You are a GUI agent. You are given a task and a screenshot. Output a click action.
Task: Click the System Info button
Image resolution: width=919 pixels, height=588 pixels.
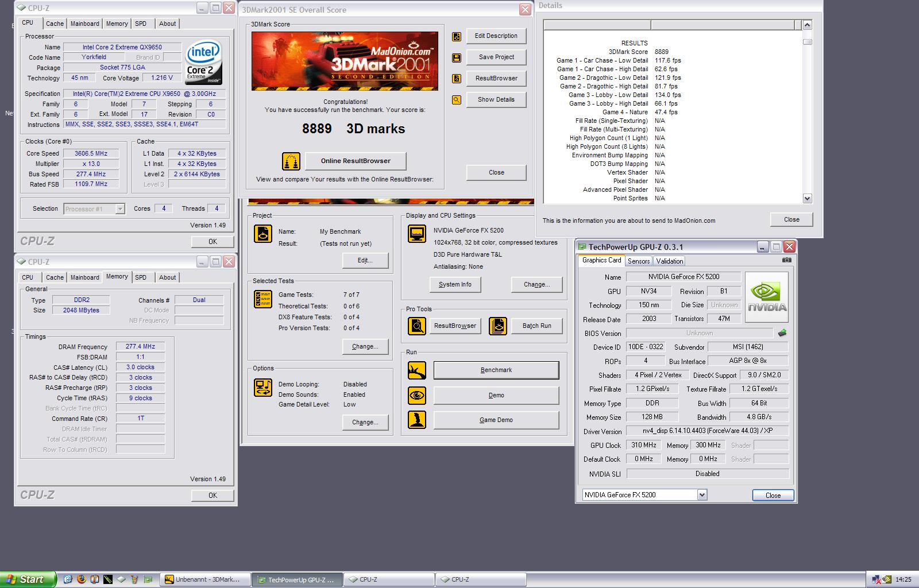[x=455, y=285]
